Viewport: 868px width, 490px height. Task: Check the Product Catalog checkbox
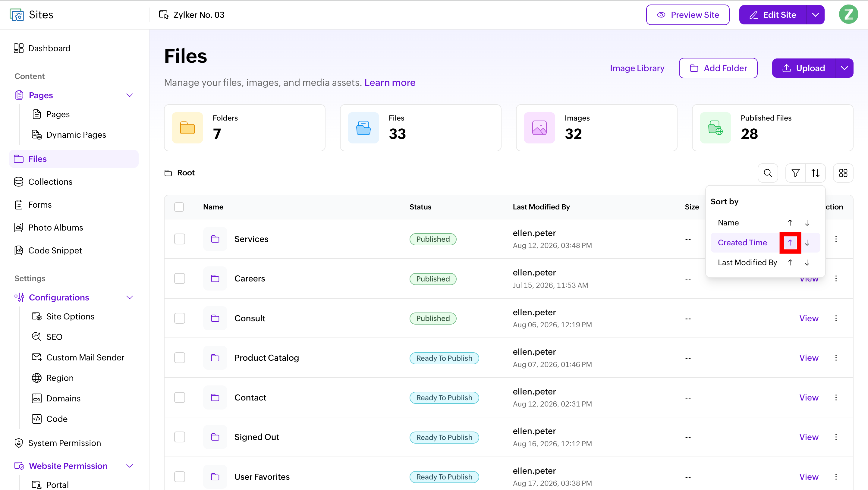(180, 358)
